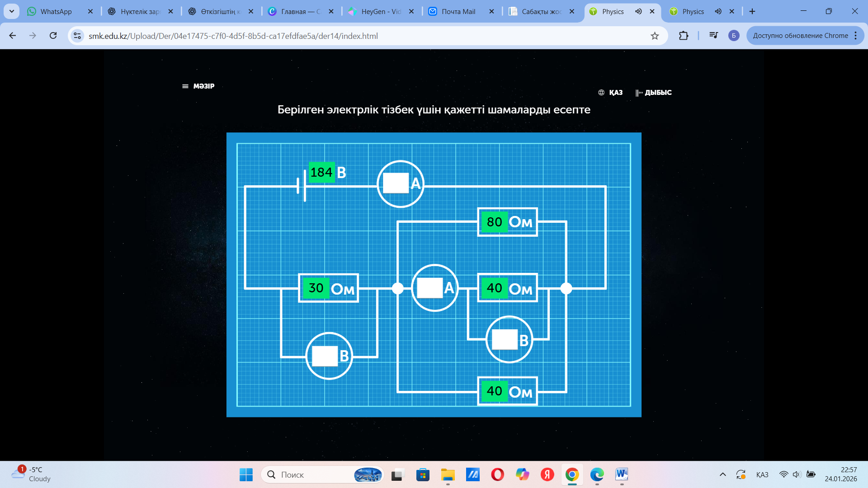This screenshot has width=868, height=488.
Task: Reload the page
Action: [x=53, y=36]
